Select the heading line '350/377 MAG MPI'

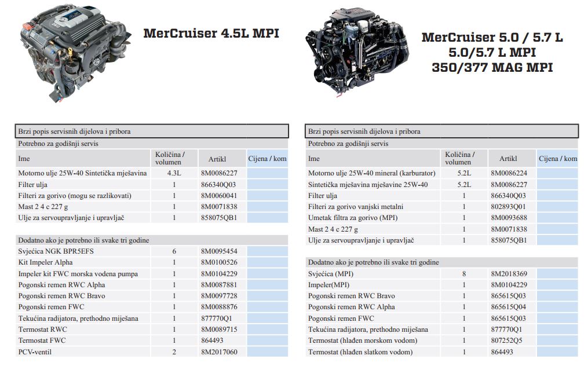pyautogui.click(x=492, y=68)
